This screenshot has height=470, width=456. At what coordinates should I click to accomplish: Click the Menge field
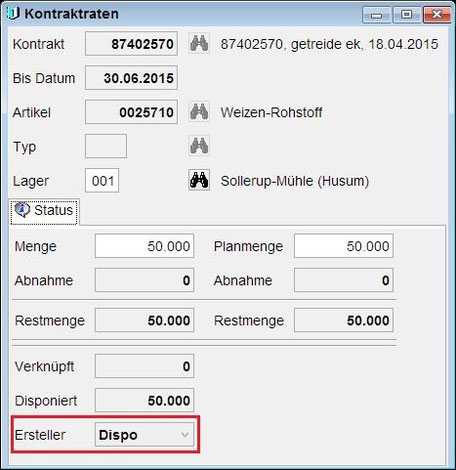coord(144,246)
